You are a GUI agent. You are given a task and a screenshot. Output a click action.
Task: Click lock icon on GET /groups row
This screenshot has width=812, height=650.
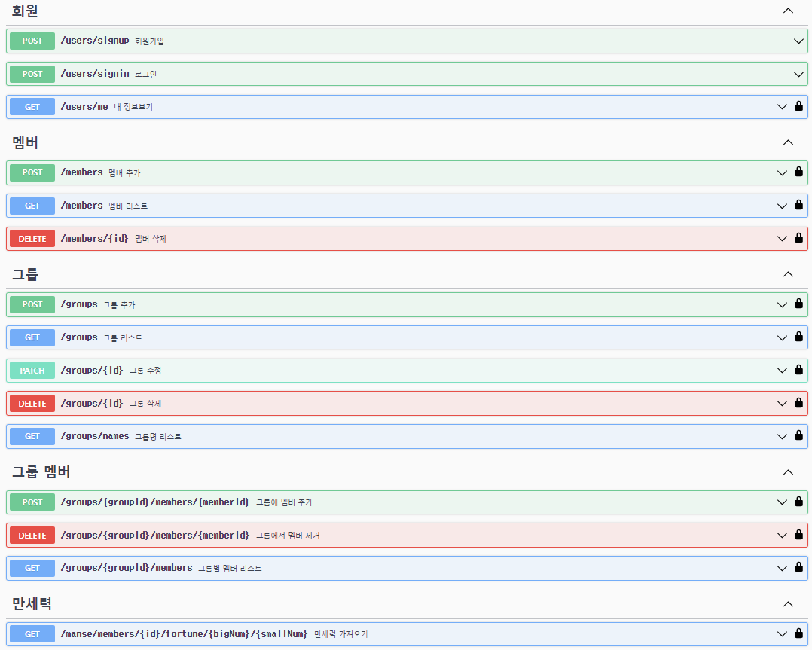(x=798, y=337)
